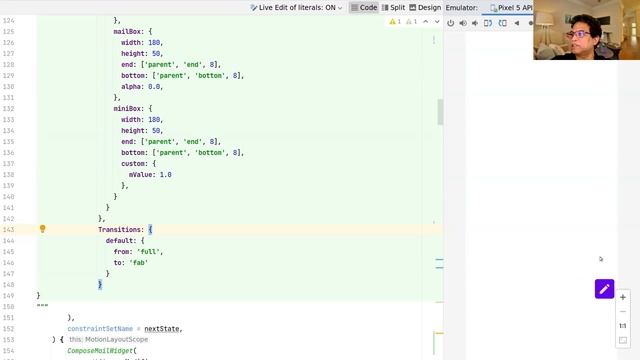
Task: Switch editor to Design view
Action: point(425,7)
